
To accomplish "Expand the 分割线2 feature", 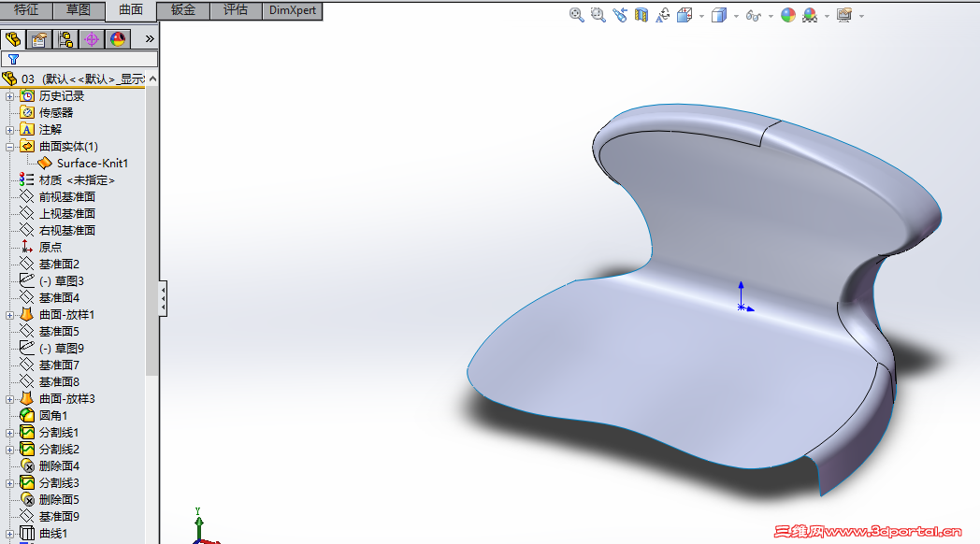I will click(x=10, y=450).
